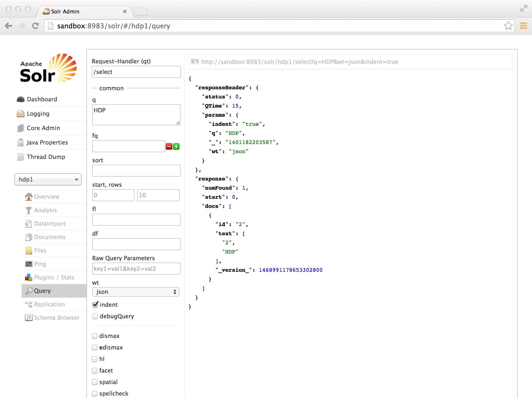Click the Thread Dump icon
Screen dimensions: 532x398
point(20,157)
